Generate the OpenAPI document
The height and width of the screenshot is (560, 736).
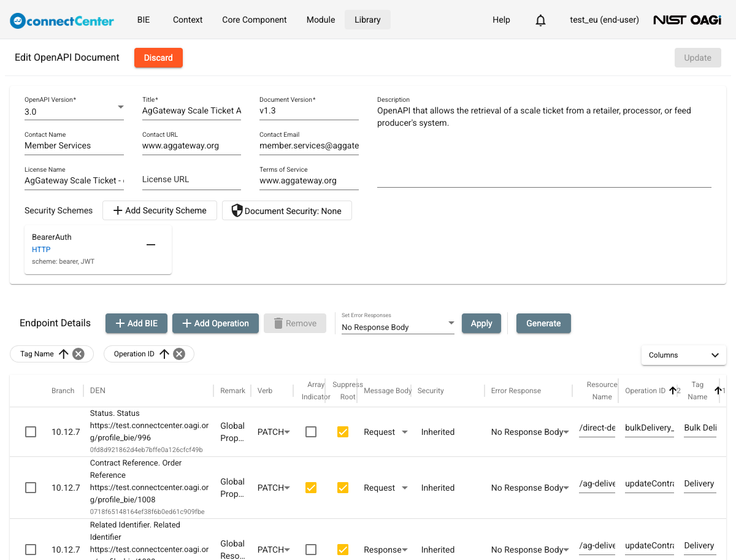click(543, 323)
